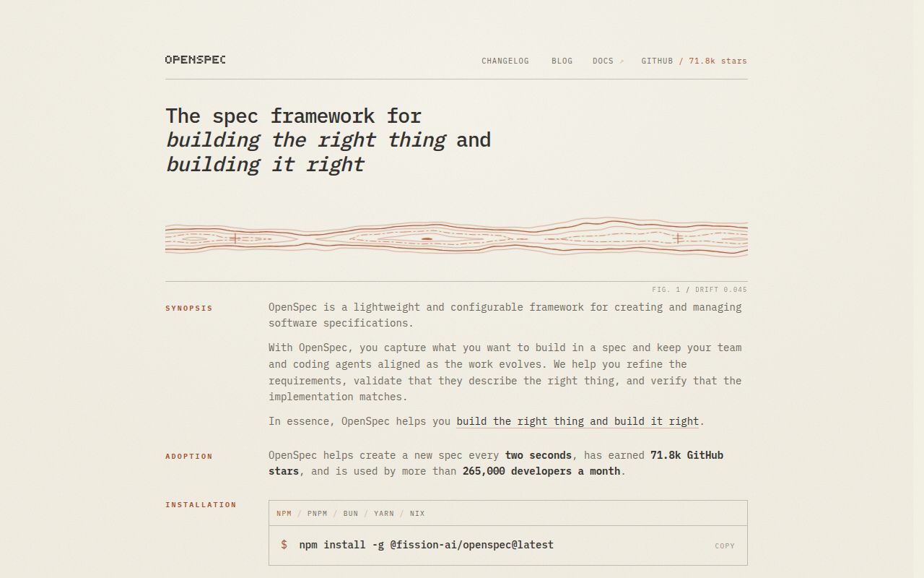
Task: Select the NPM install tab
Action: (x=284, y=514)
